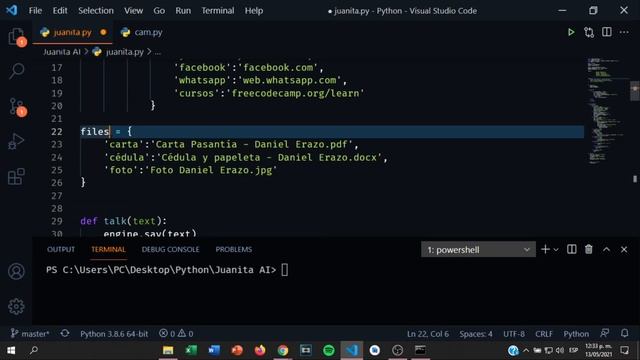
Task: Click Juanita AI folder in breadcrumb
Action: (62, 52)
